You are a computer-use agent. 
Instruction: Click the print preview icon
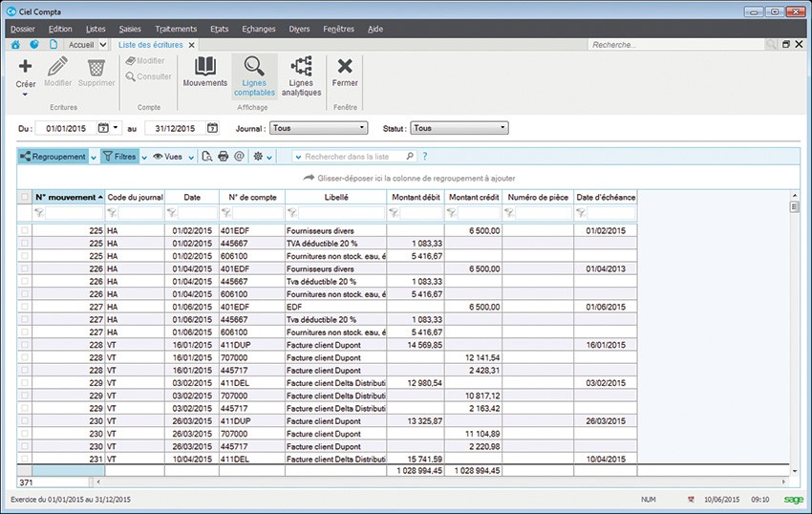tap(207, 156)
